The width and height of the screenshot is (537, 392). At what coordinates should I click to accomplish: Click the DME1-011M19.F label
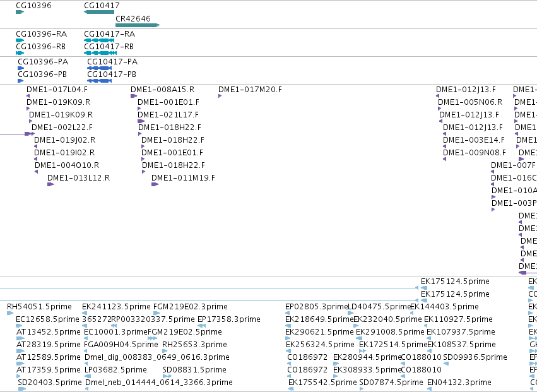183,178
